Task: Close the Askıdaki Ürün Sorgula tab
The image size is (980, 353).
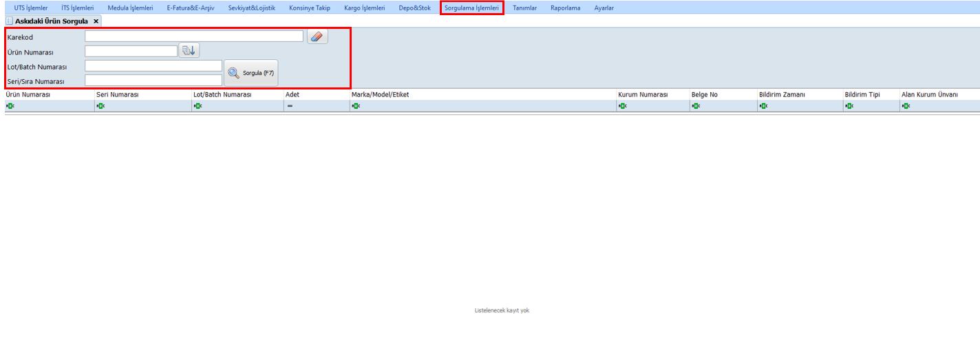Action: (96, 21)
